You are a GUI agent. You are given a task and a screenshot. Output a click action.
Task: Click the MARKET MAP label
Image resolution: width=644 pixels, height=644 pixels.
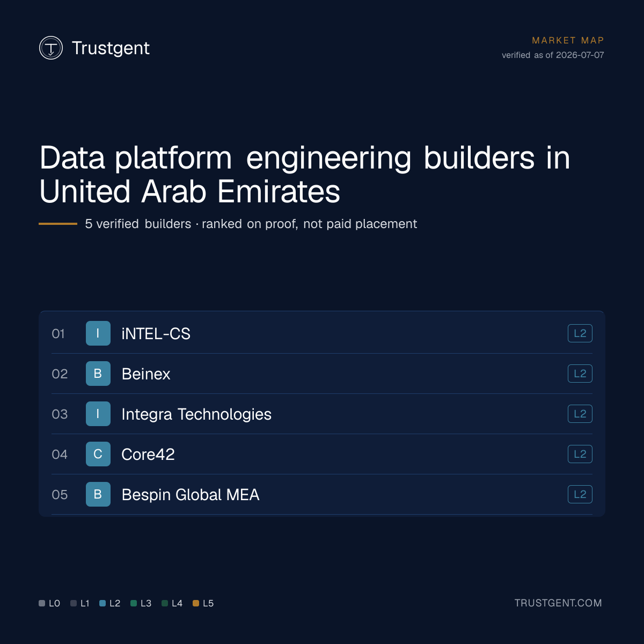coord(568,40)
